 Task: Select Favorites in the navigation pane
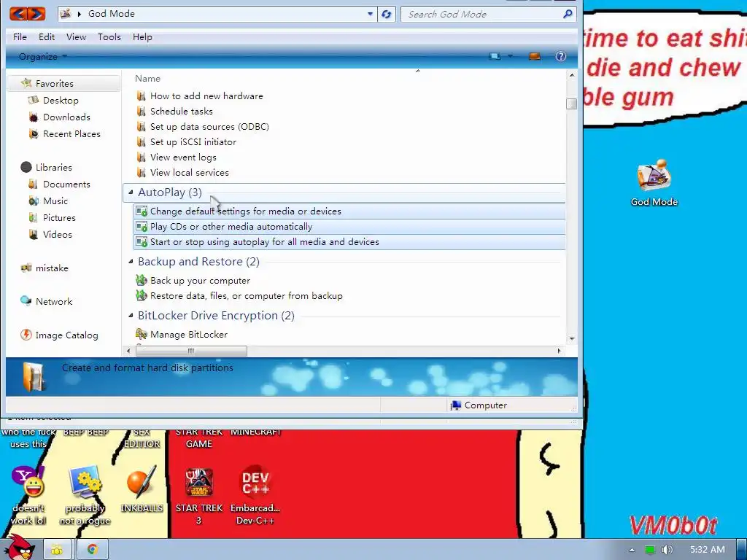(x=54, y=83)
